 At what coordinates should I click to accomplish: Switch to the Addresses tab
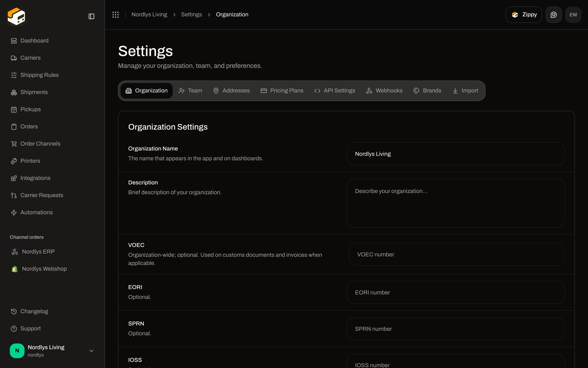point(231,91)
